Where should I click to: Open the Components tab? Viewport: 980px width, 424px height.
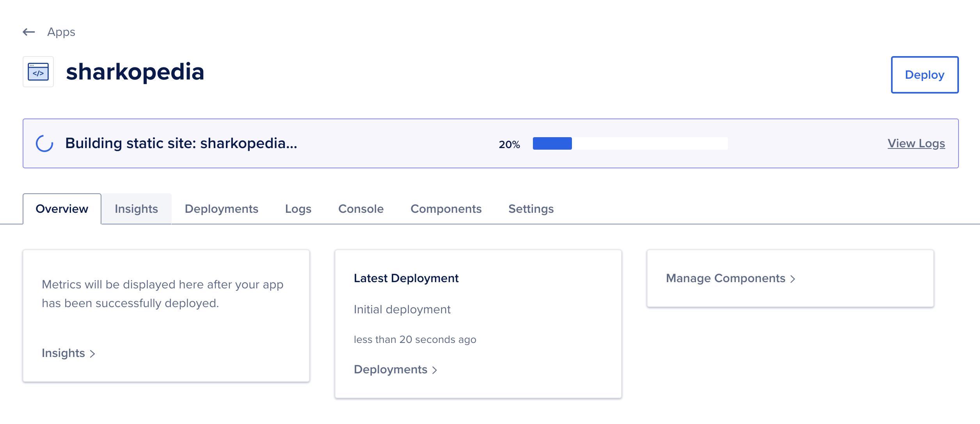click(x=446, y=209)
